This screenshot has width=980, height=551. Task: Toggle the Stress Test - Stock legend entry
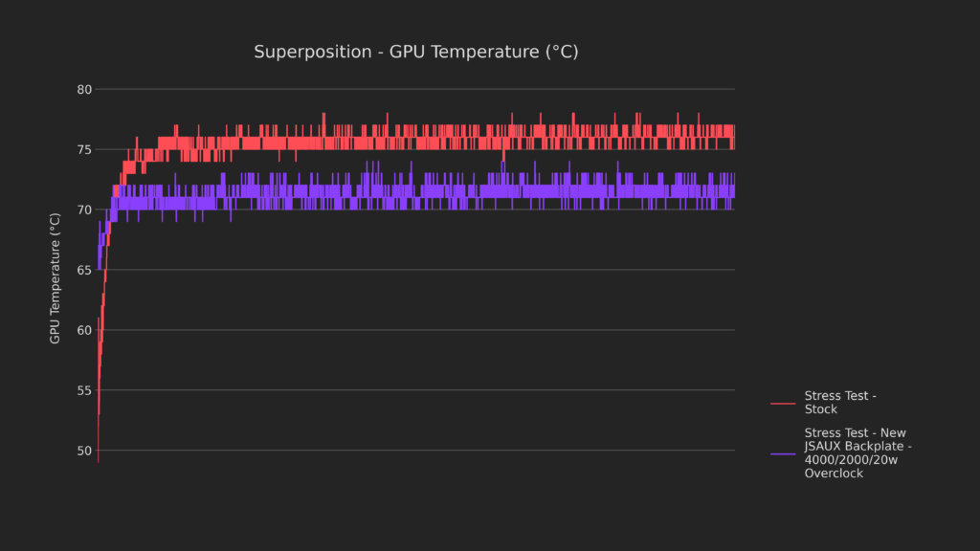tap(840, 403)
